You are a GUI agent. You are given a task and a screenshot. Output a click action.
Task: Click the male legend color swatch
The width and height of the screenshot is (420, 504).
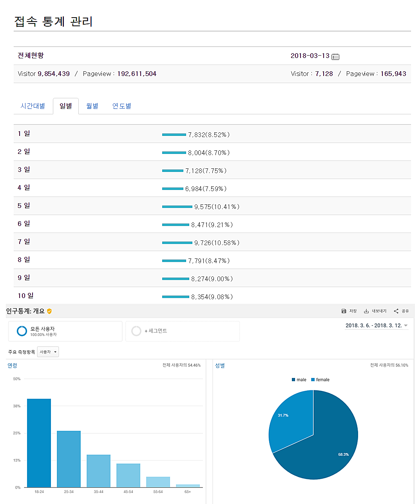(x=293, y=379)
